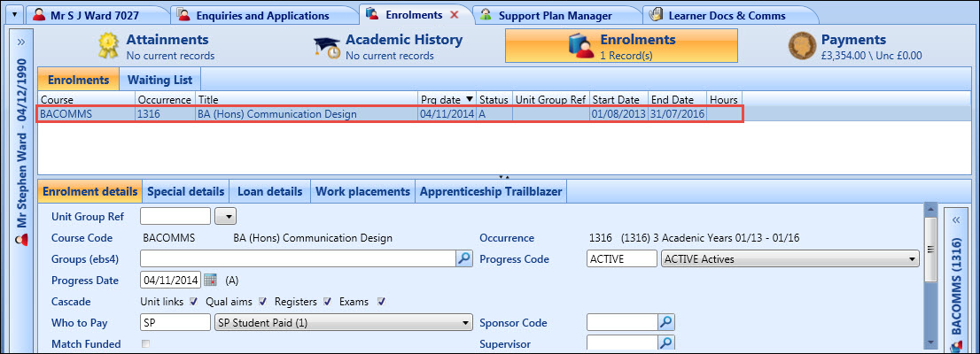Image resolution: width=980 pixels, height=354 pixels.
Task: Open Loan details tab
Action: coord(270,191)
